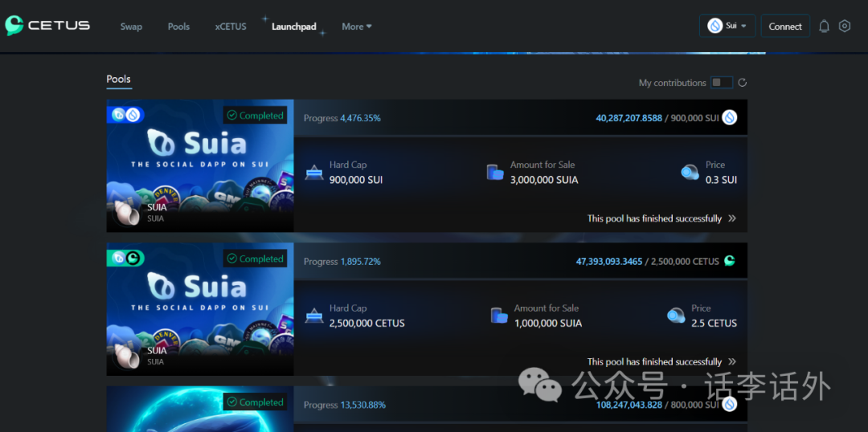The image size is (868, 432).
Task: Click the 47,393,093.3465 raised amount
Action: pos(609,261)
